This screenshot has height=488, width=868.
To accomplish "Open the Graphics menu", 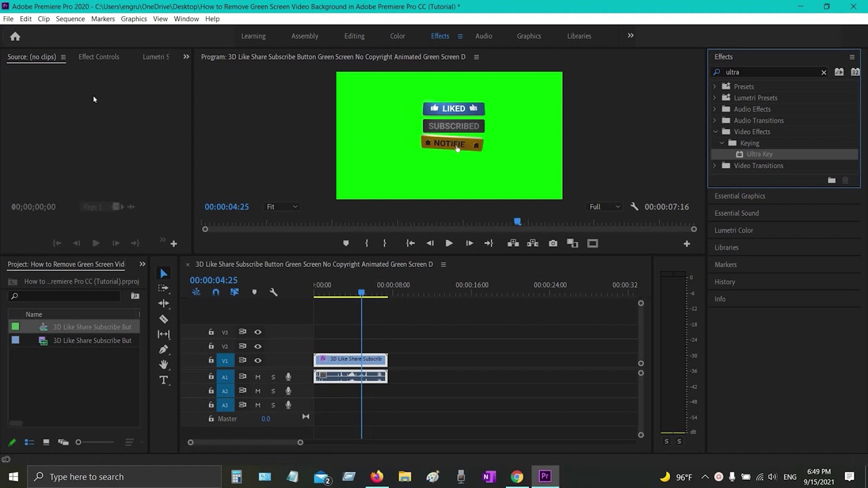I will [134, 19].
